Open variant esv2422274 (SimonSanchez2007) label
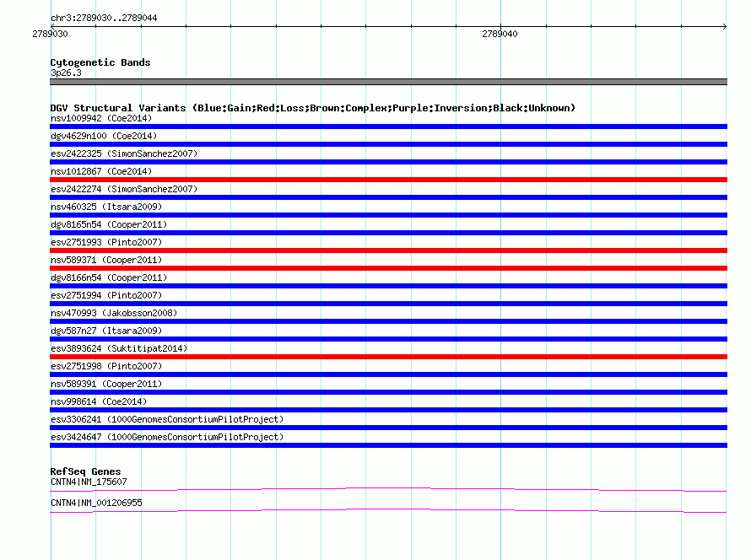 tap(124, 189)
